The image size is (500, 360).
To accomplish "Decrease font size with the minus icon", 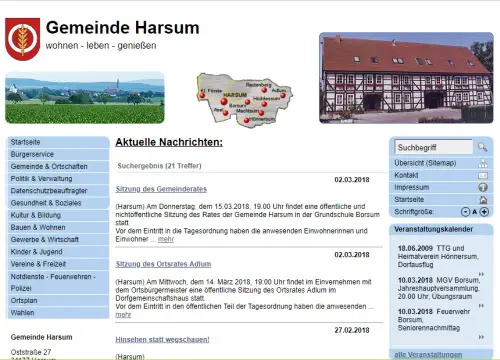I will coord(465,212).
